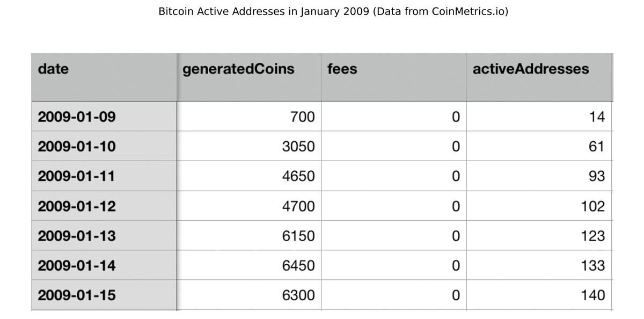Click the generatedCoins value 4650

[x=298, y=176]
